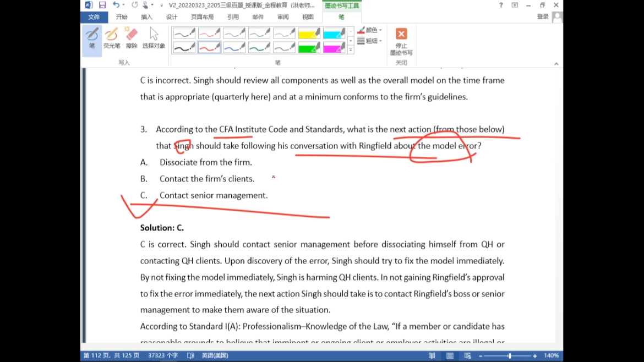Open the proofing check icon in status bar
Screen dimensions: 644x362
coord(190,356)
